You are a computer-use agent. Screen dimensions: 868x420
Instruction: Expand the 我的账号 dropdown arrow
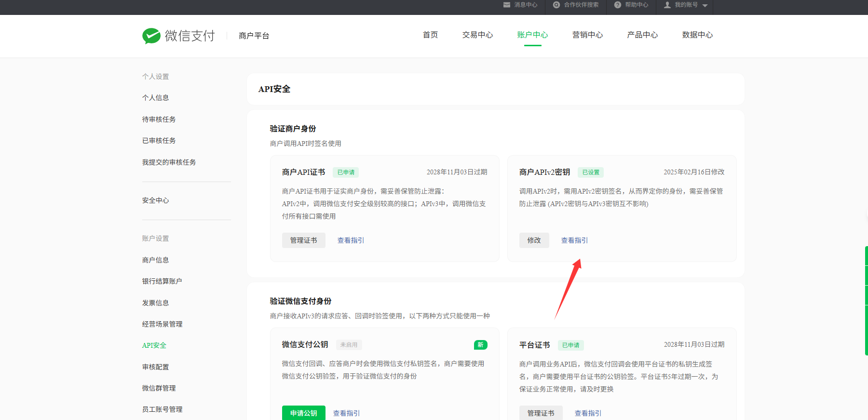705,5
